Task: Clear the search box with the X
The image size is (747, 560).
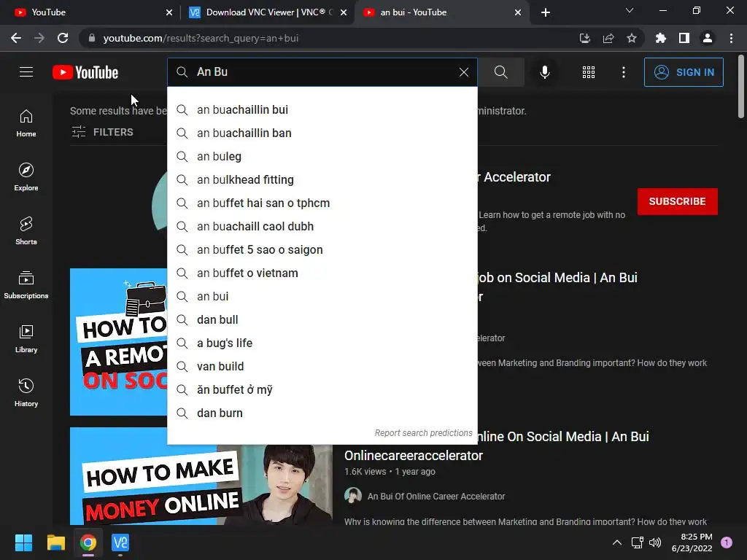Action: coord(463,72)
